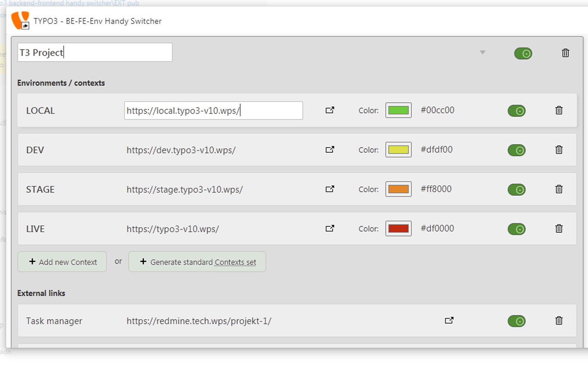Open DEV environment URL in new tab

pos(330,149)
